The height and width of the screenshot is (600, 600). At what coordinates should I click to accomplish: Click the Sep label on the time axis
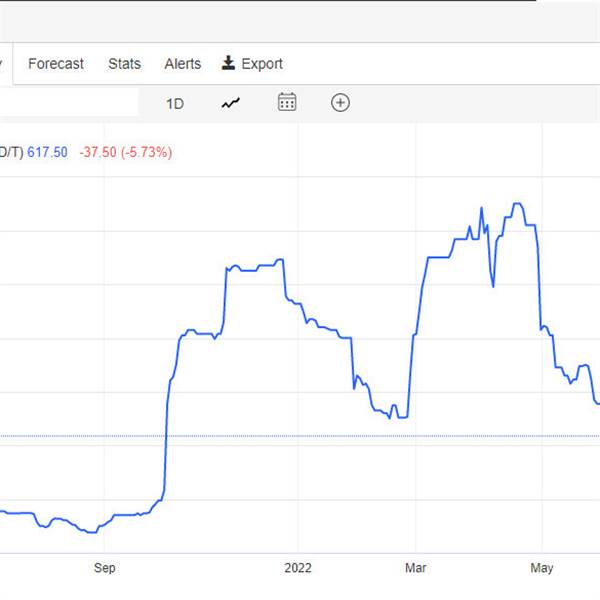coord(104,568)
